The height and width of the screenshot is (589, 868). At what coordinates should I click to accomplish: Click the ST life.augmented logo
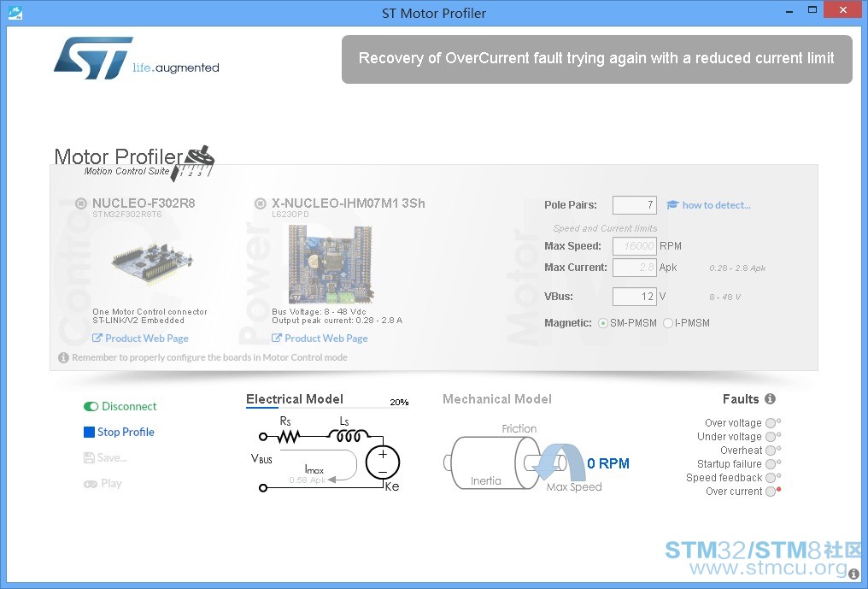pyautogui.click(x=136, y=58)
